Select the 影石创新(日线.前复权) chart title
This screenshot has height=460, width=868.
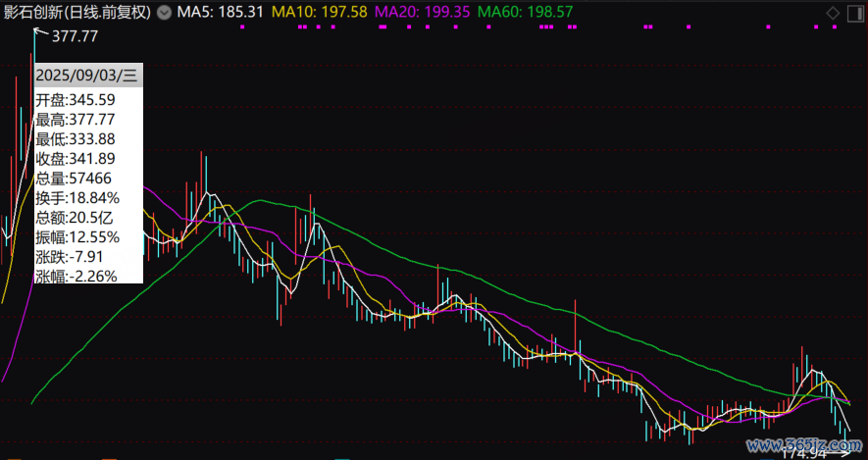pyautogui.click(x=77, y=12)
